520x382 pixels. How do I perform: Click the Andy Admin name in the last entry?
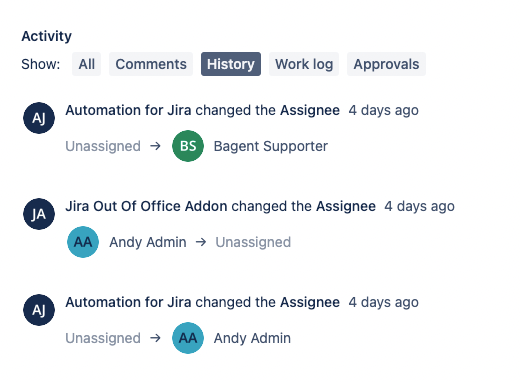tap(252, 338)
